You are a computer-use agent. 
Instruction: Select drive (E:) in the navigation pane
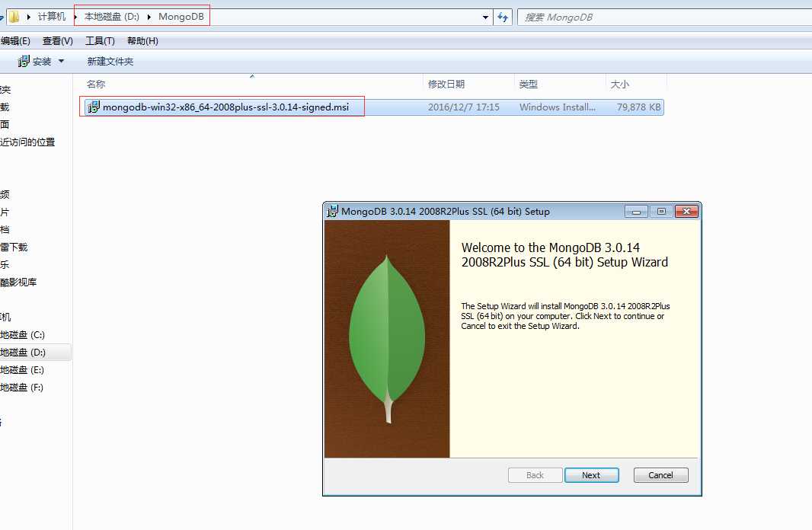click(x=22, y=370)
